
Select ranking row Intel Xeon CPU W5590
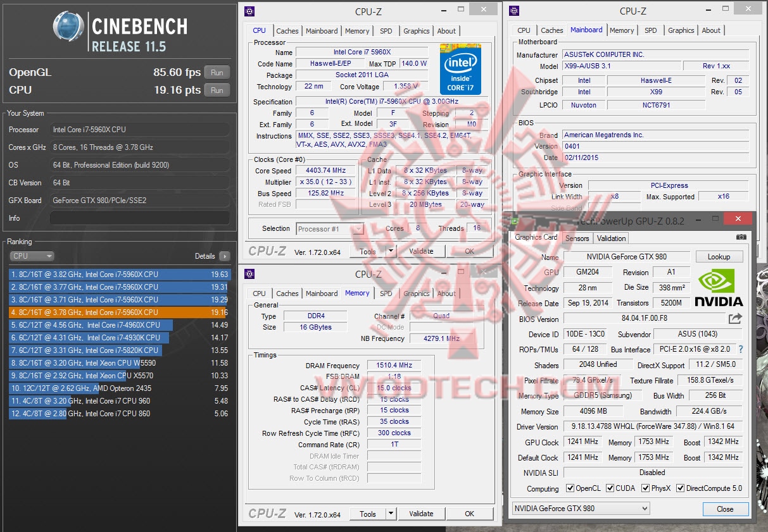(120, 363)
